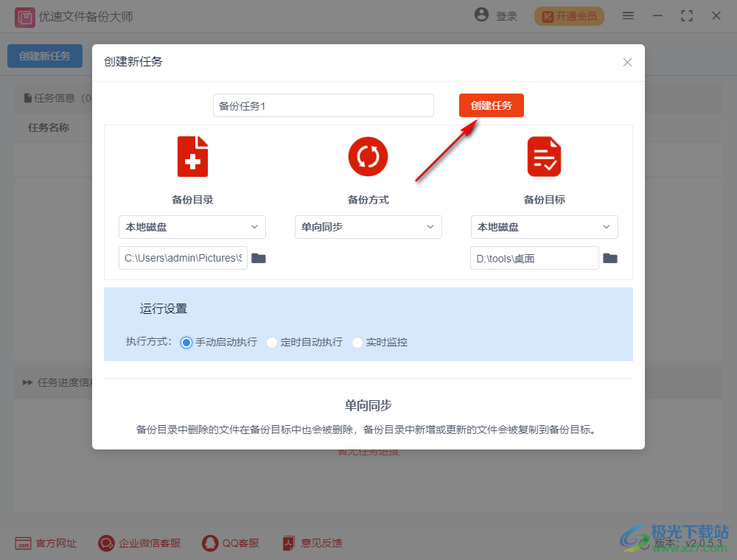This screenshot has height=560, width=737.
Task: Click the 单向同步 description heading
Action: pyautogui.click(x=368, y=405)
